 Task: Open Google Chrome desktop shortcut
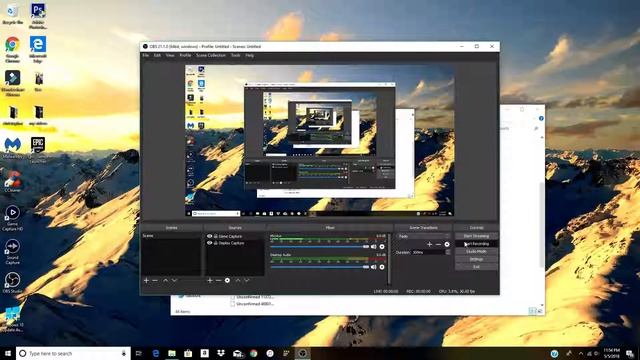[x=13, y=49]
